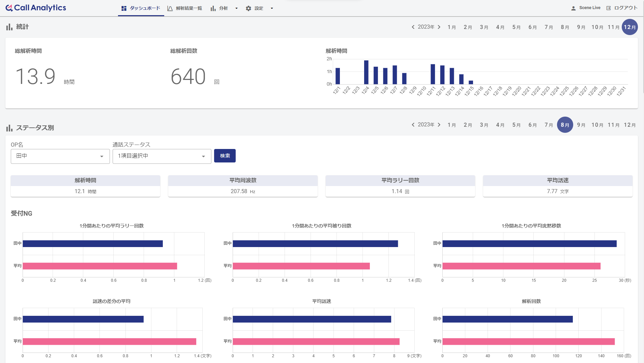The height and width of the screenshot is (363, 644).
Task: Open the OP名 dropdown showing 田中
Action: (x=60, y=156)
